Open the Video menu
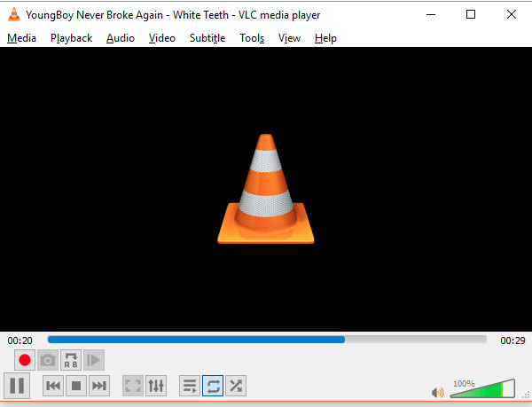The height and width of the screenshot is (407, 532). pos(162,38)
